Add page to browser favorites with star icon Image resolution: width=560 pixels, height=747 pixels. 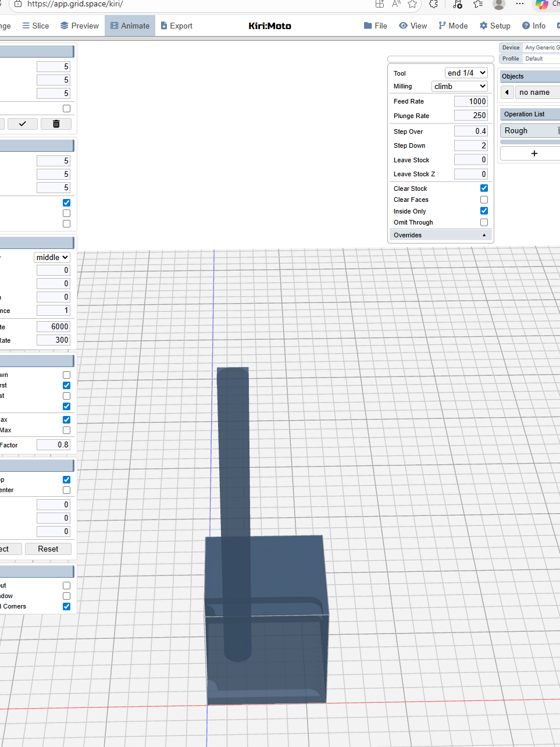click(x=412, y=4)
